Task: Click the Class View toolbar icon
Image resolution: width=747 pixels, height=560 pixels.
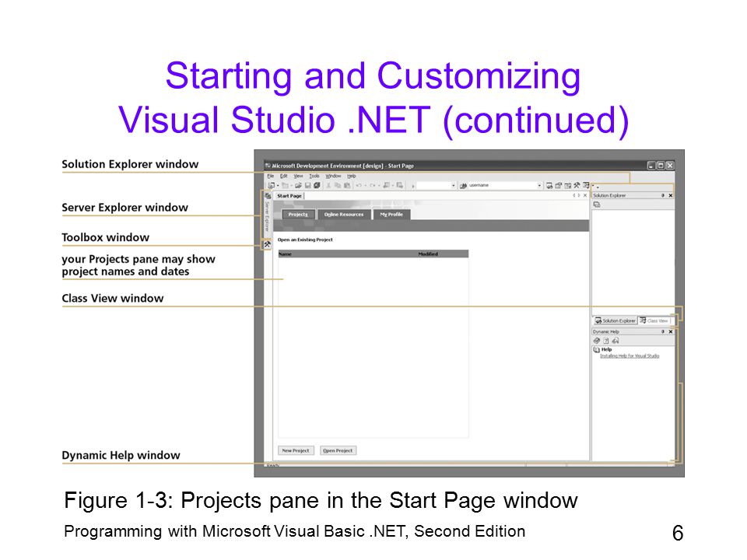Action: (586, 185)
